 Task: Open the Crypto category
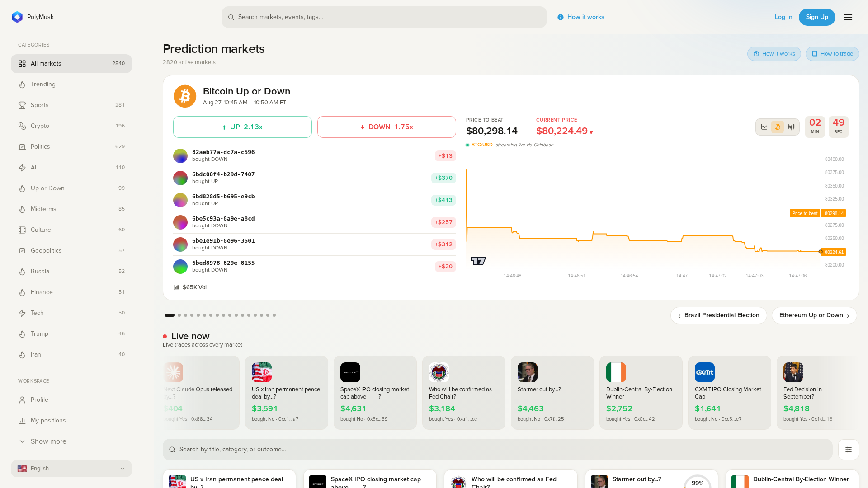click(x=71, y=126)
